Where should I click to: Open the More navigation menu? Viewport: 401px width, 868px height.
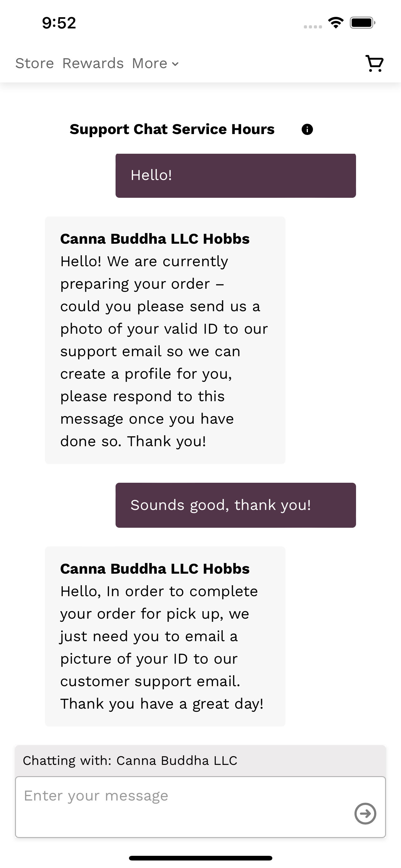155,63
